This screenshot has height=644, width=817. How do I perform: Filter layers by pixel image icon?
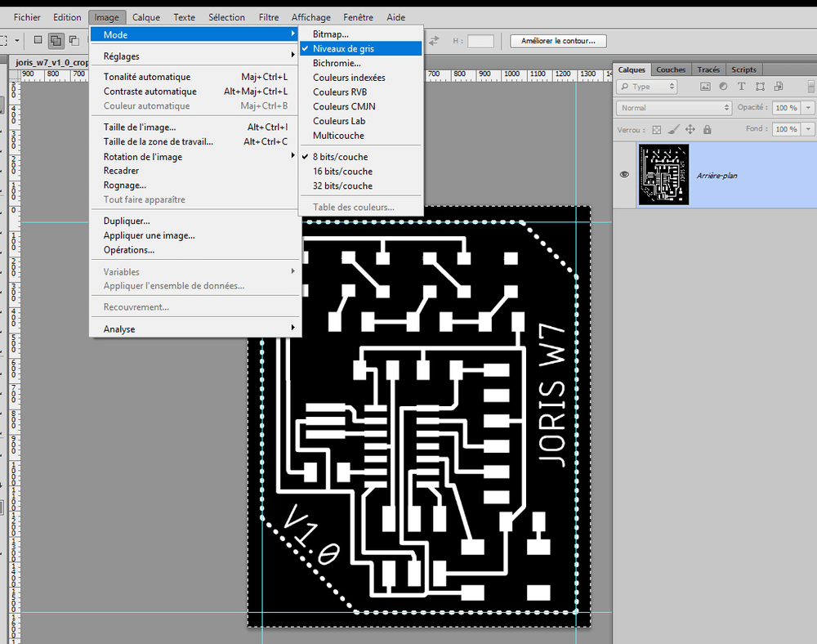(x=705, y=87)
